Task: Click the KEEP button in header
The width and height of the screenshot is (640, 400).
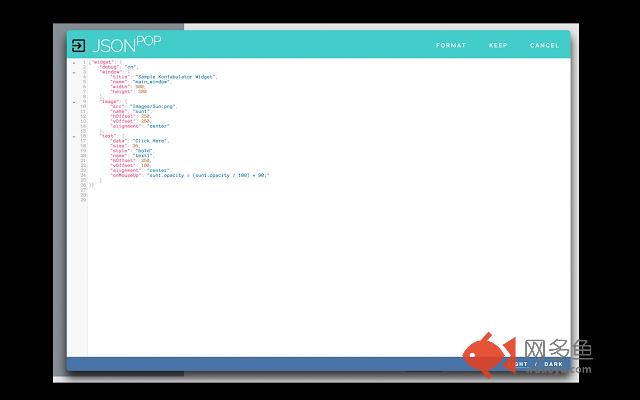Action: (x=498, y=45)
